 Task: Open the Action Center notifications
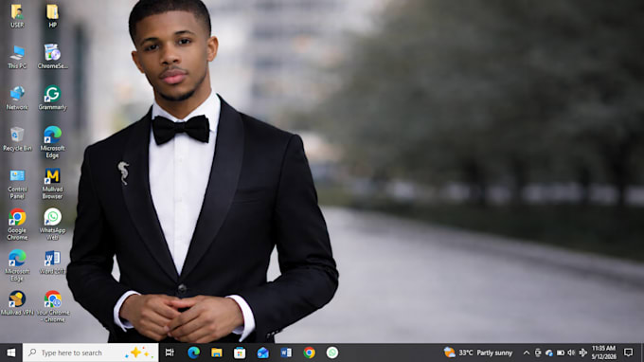(629, 353)
